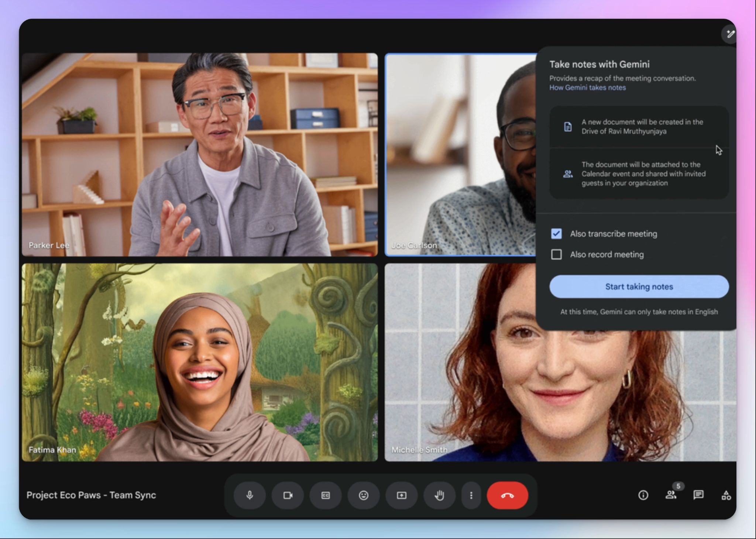Mute the microphone
Viewport: 756px width, 539px height.
pos(250,495)
